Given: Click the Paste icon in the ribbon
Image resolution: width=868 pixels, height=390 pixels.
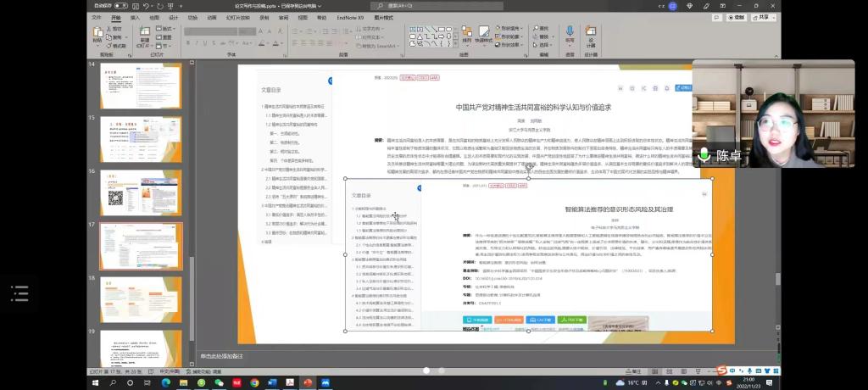Looking at the screenshot, I should 97,35.
